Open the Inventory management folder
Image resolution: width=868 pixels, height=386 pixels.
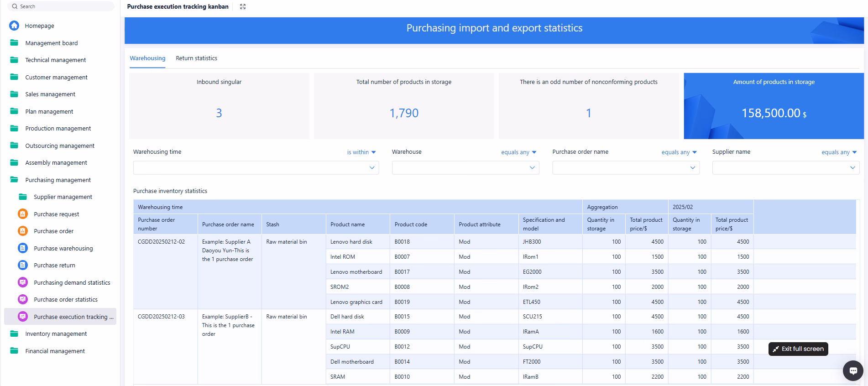click(56, 334)
